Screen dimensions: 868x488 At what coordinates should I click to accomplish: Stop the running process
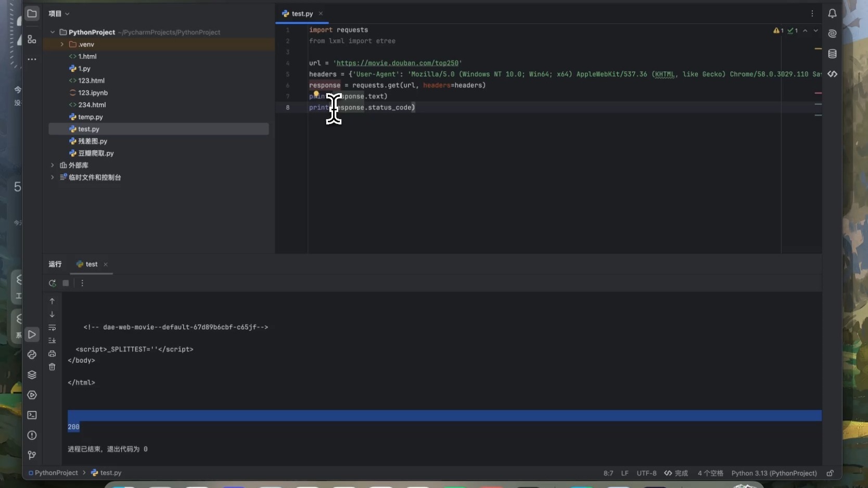tap(66, 283)
